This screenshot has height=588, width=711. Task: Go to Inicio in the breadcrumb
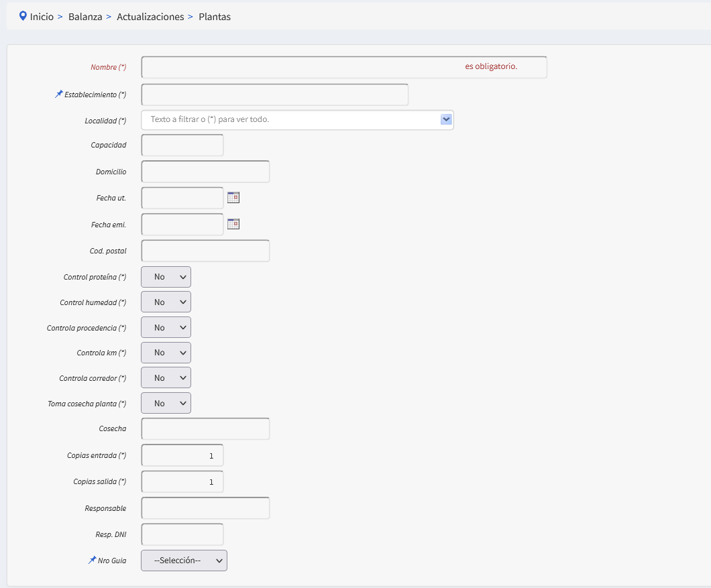tap(42, 17)
